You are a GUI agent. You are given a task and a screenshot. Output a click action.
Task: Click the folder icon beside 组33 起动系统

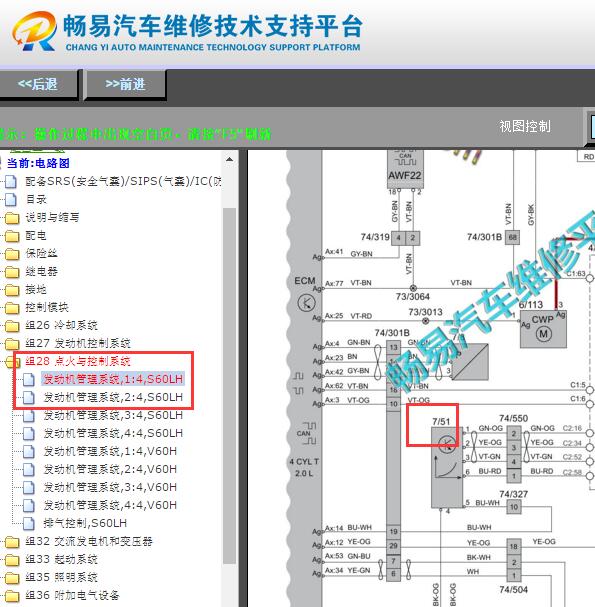12,560
